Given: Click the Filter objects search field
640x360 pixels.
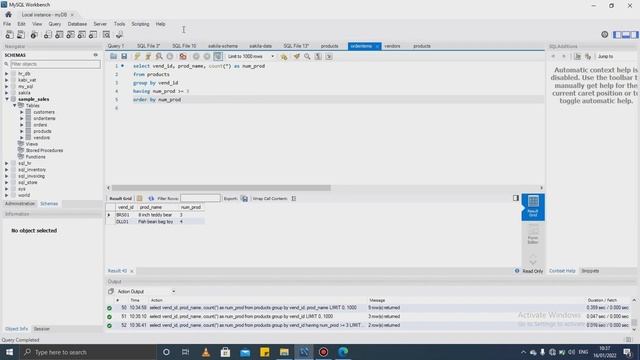Looking at the screenshot, I should tap(55, 64).
